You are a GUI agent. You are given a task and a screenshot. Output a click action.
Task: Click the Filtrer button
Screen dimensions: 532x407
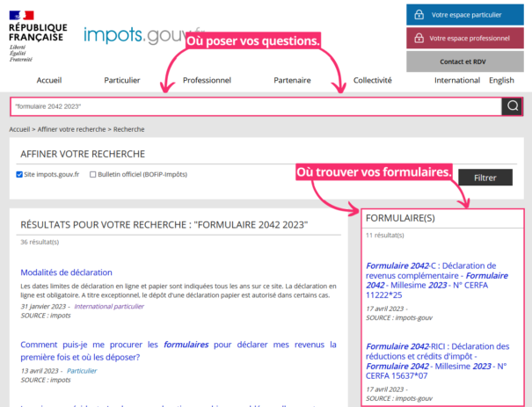tap(485, 178)
